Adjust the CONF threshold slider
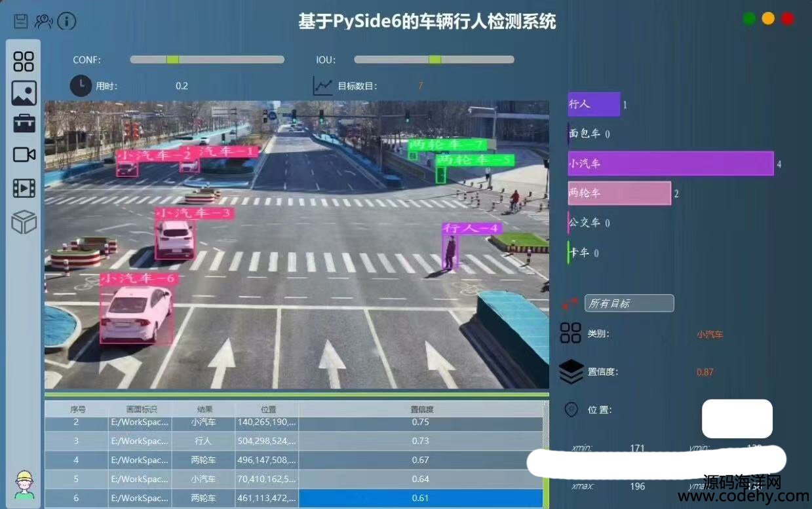 (x=207, y=60)
